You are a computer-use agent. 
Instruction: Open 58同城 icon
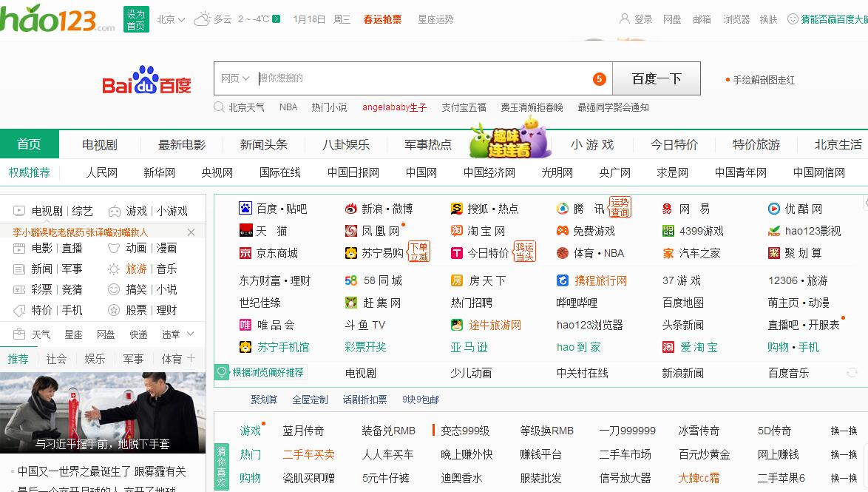[351, 280]
